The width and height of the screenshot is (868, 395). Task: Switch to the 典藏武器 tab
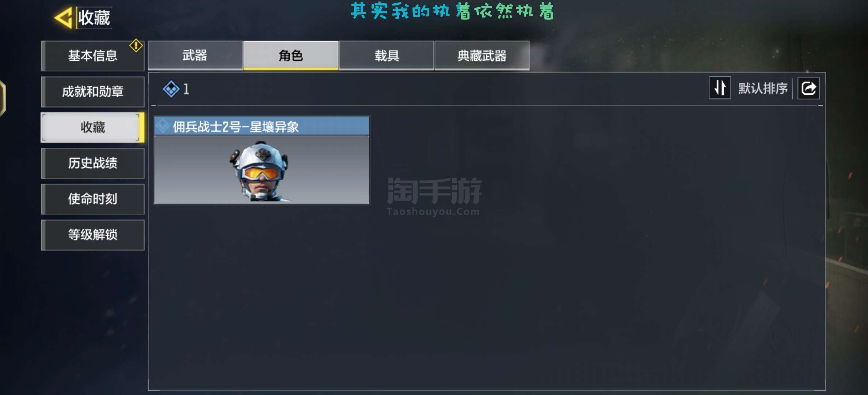coord(482,55)
